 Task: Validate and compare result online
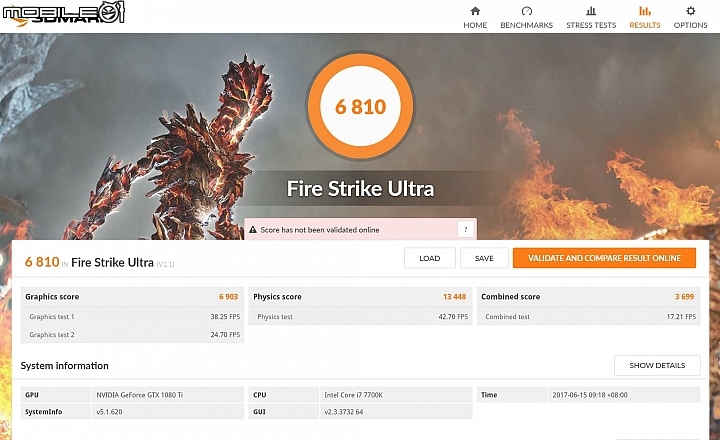604,258
